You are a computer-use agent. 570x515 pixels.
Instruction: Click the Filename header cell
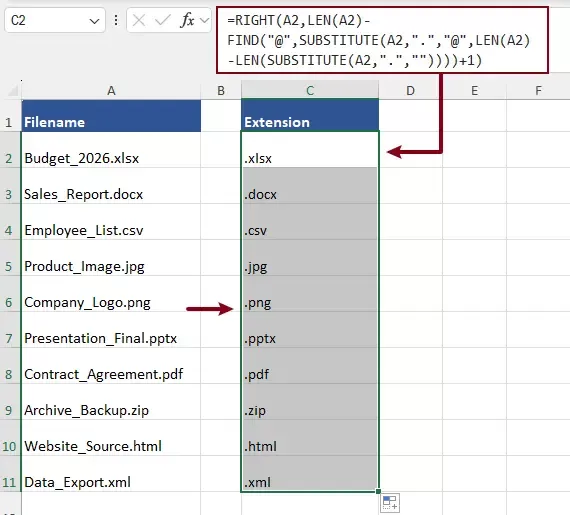111,116
